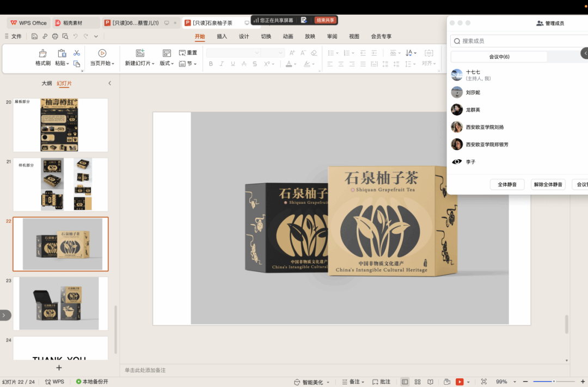
Task: Select slide 23 thumbnail
Action: tap(59, 303)
